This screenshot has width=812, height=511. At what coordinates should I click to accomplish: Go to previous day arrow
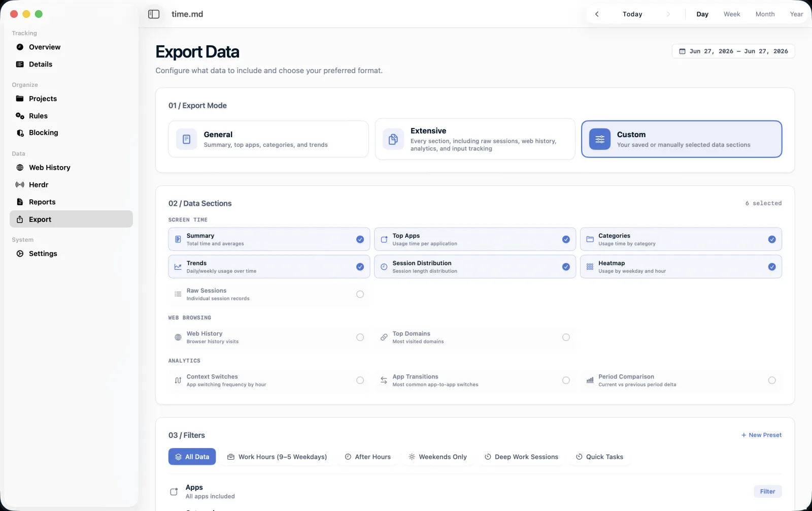click(x=597, y=14)
